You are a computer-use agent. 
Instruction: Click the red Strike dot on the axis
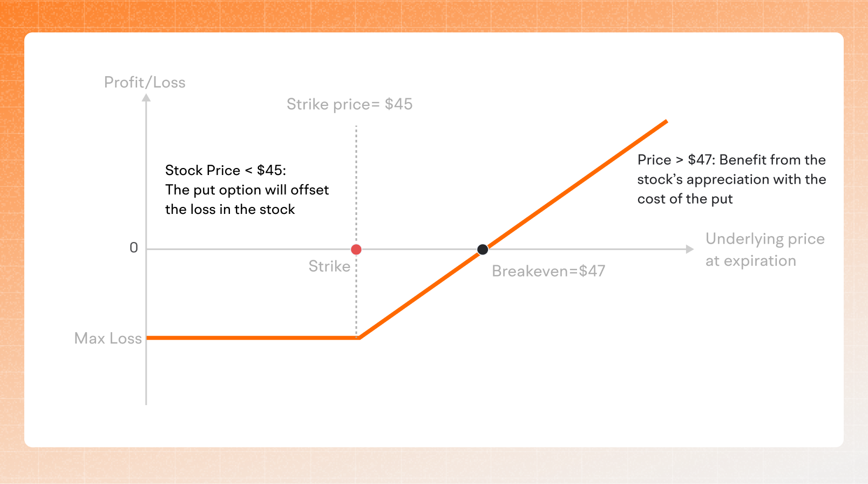(356, 250)
